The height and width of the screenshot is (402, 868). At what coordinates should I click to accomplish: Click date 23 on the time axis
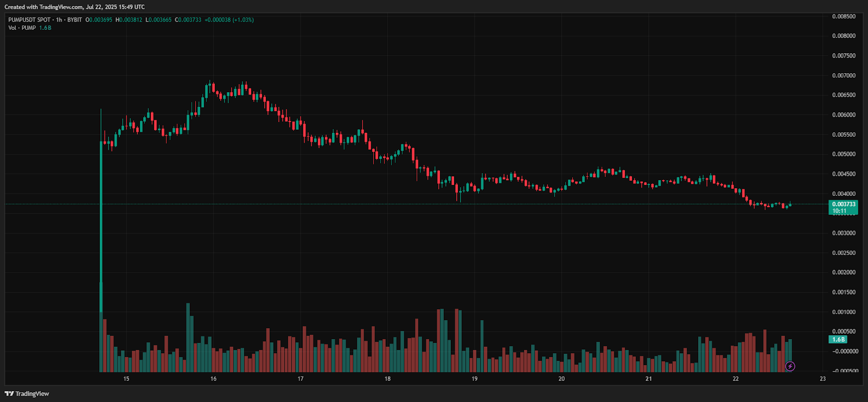(822, 379)
